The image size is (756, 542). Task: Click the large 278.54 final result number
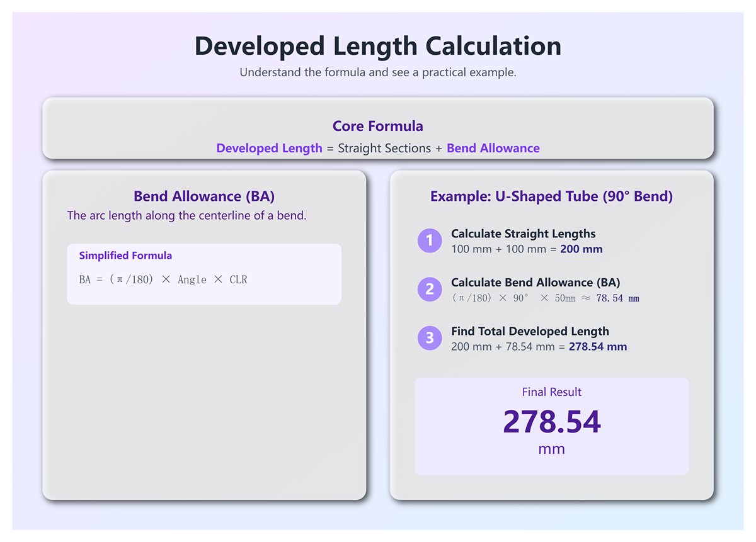point(551,422)
